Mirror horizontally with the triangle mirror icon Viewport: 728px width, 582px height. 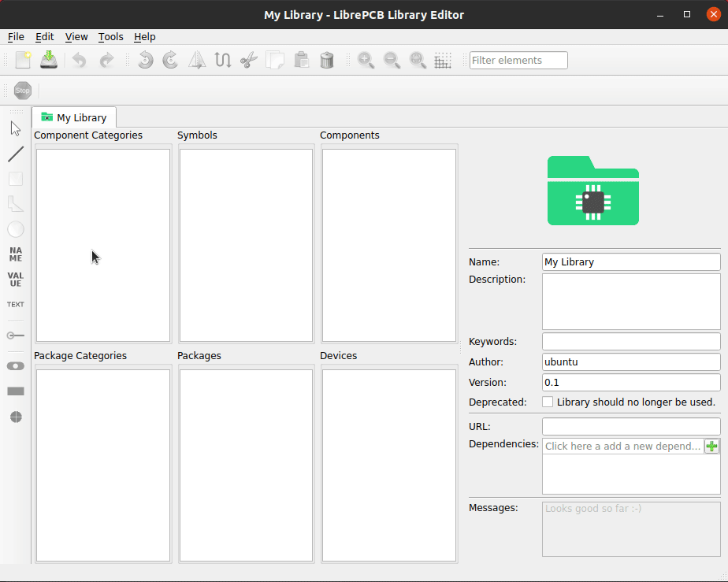point(197,61)
